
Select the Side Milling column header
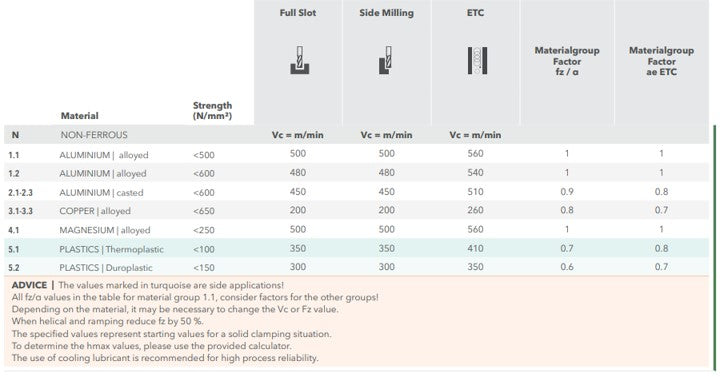386,13
